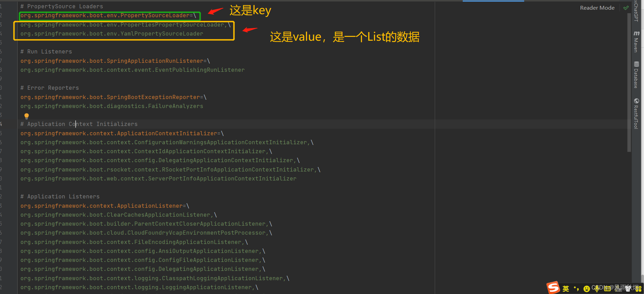Open the IME soft keyboard icon

click(x=607, y=288)
